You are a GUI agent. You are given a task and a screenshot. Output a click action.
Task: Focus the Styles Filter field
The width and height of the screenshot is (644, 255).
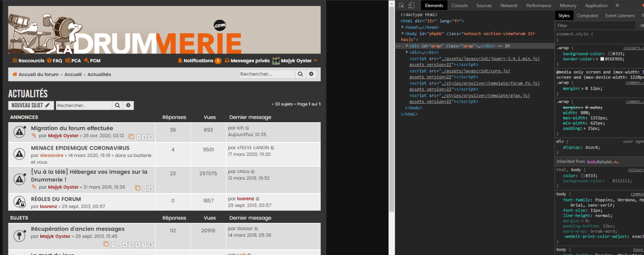point(596,26)
